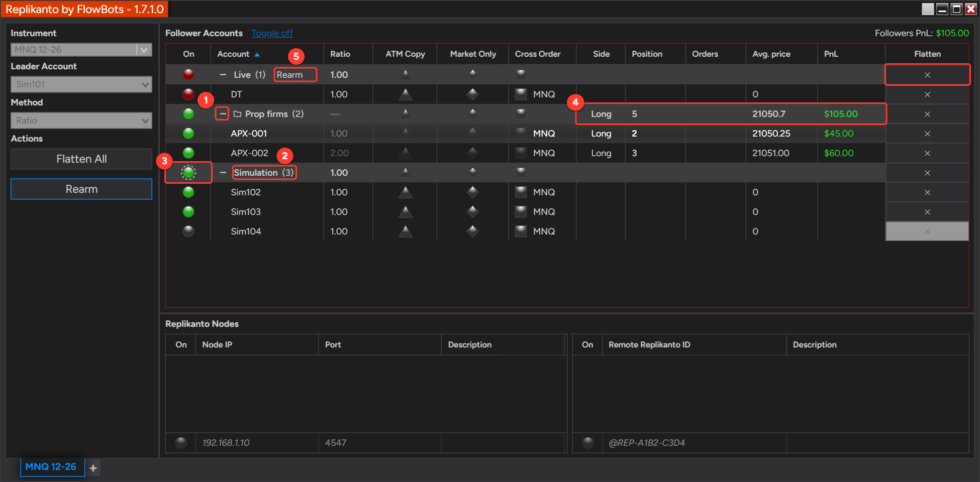The height and width of the screenshot is (482, 980).
Task: Toggle APX-002 On indicator
Action: pos(188,153)
